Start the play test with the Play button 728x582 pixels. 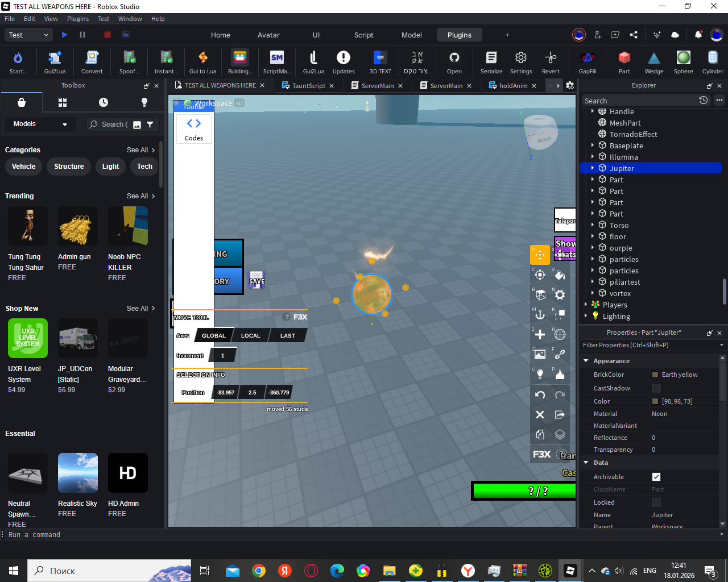click(64, 35)
